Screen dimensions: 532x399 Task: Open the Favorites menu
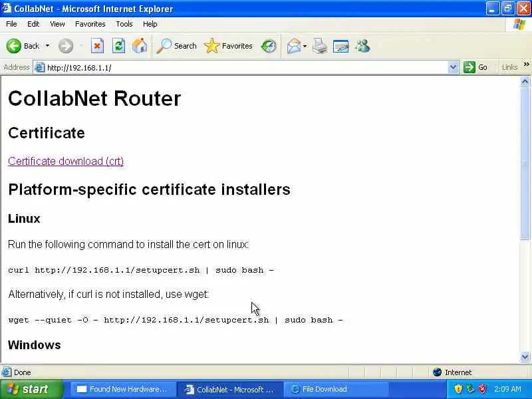pos(90,24)
